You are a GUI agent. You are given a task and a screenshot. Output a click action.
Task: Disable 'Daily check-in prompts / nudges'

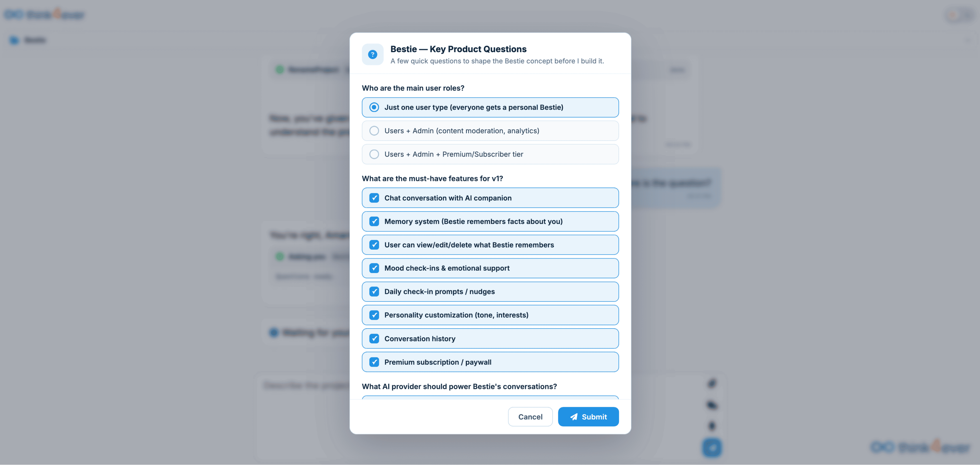[490, 292]
